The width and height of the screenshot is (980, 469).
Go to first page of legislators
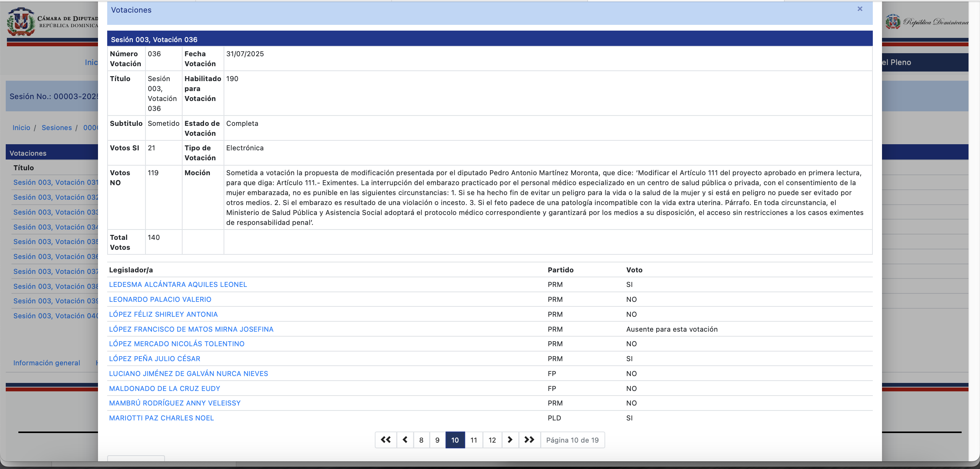[x=385, y=440]
